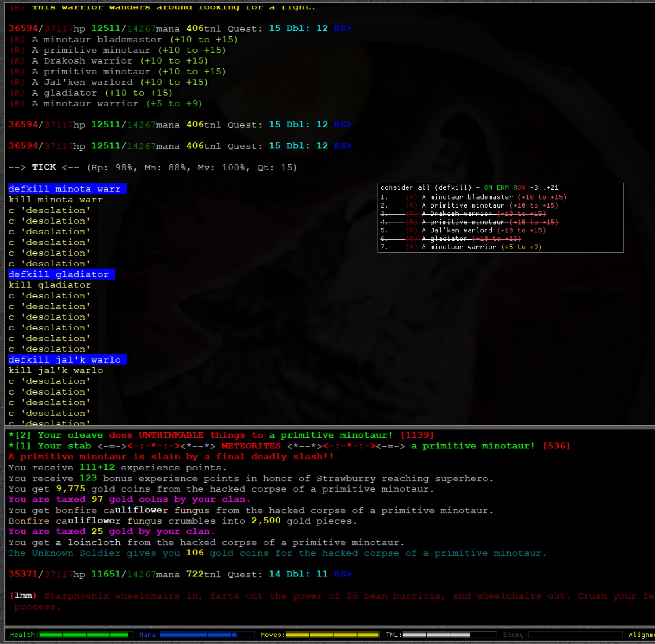Viewport: 655px width, 644px height.
Task: Click the highlighted 'defkill jal'k warlo' command
Action: pyautogui.click(x=66, y=360)
